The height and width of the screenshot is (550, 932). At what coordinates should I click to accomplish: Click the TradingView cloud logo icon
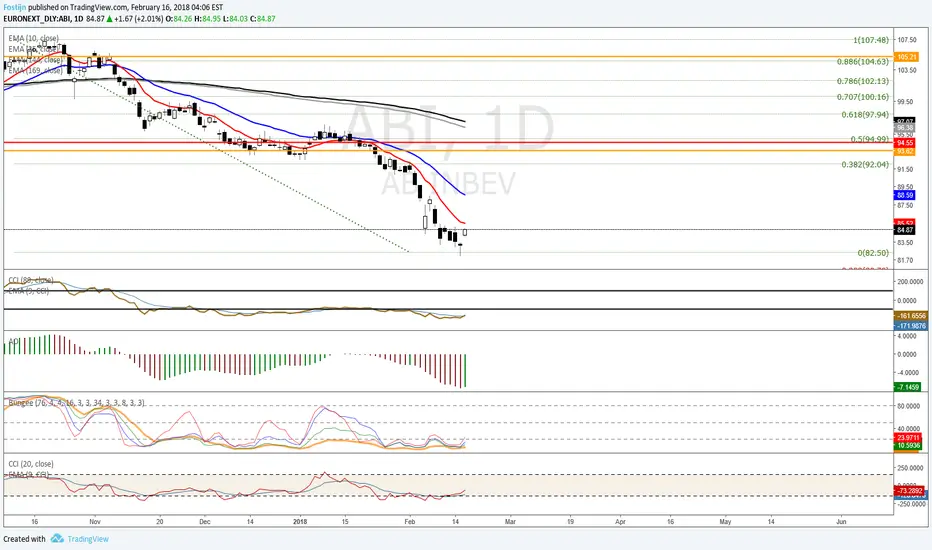point(57,539)
